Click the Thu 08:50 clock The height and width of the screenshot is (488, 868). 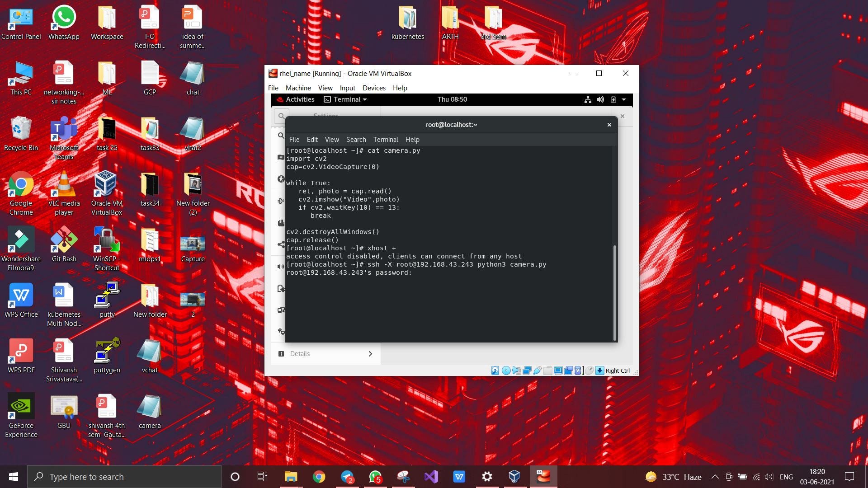pyautogui.click(x=452, y=99)
